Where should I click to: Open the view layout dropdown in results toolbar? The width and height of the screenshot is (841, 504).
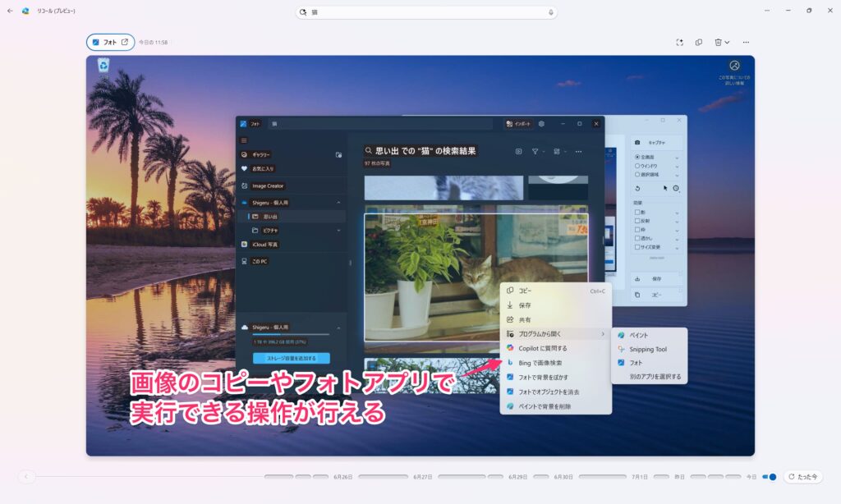[x=559, y=152]
